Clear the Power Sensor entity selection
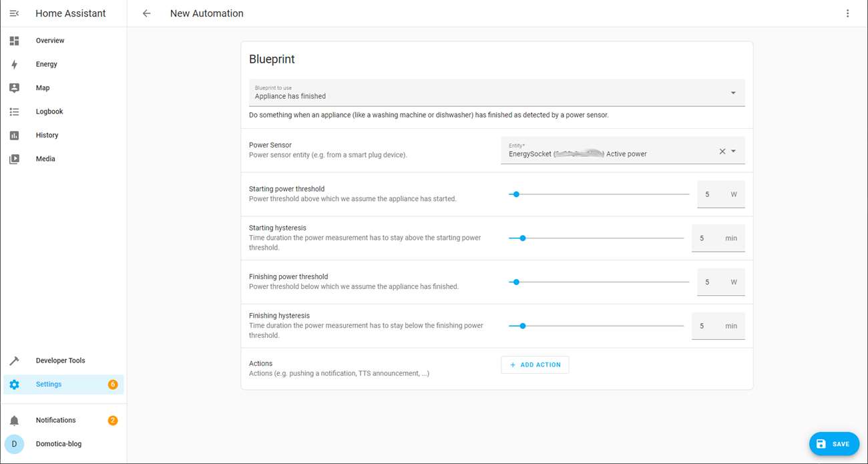Image resolution: width=868 pixels, height=464 pixels. (722, 152)
